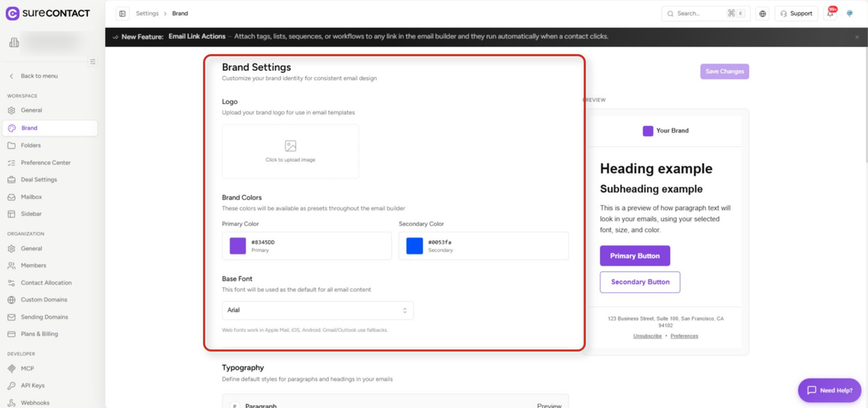Screen dimensions: 868x408
Task: Click the Support button in header
Action: [x=796, y=14]
